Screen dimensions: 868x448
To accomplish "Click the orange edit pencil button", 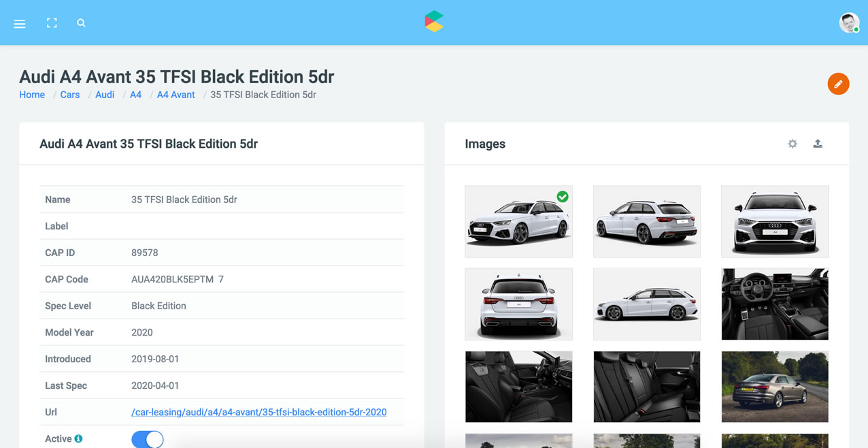I will pos(838,84).
